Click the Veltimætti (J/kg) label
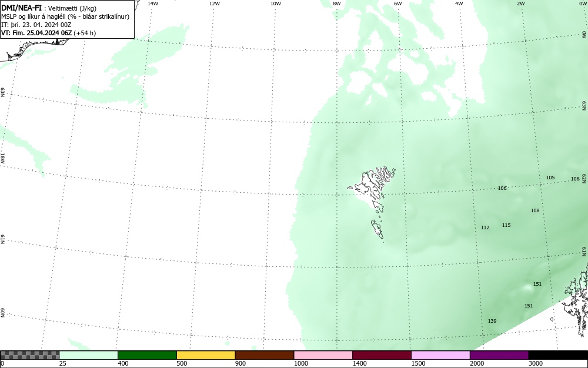 (72, 8)
